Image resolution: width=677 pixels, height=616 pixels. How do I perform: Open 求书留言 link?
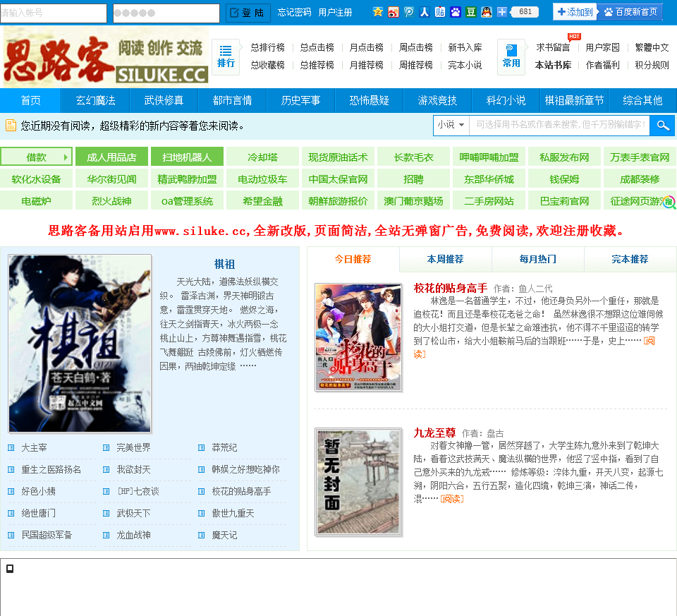[x=553, y=47]
